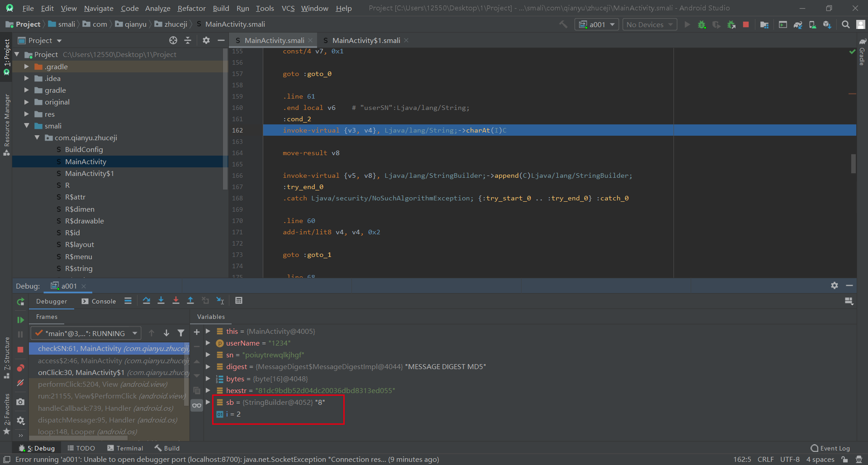
Task: Toggle the 1: Project tool window
Action: click(6, 57)
